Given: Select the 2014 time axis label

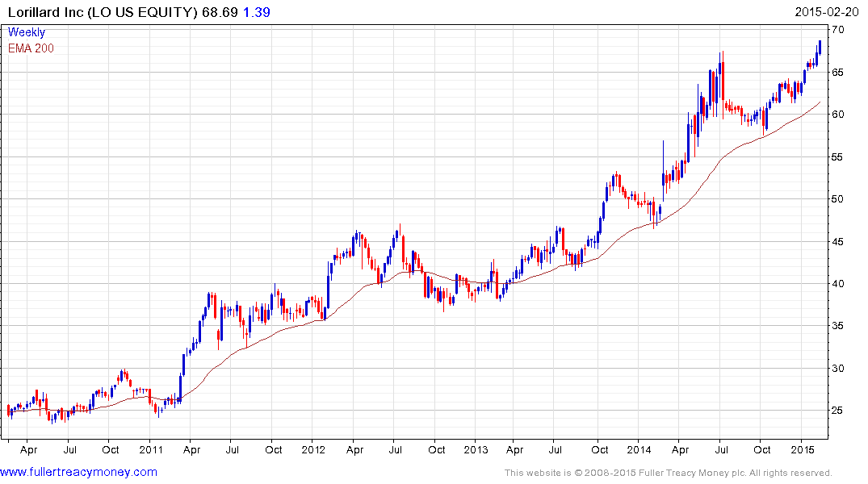Looking at the screenshot, I should (639, 449).
